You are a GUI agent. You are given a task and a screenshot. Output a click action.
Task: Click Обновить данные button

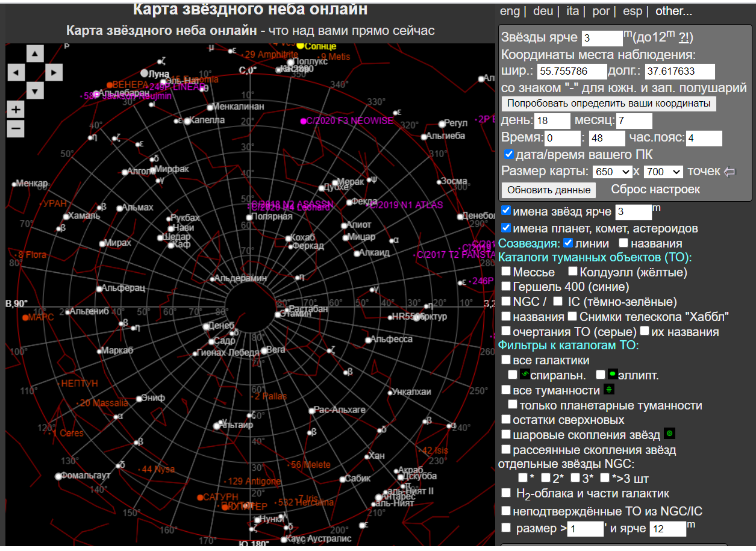click(x=549, y=190)
